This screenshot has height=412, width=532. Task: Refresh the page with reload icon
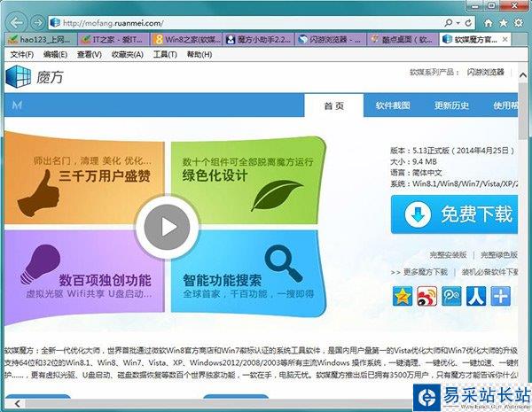tap(468, 23)
